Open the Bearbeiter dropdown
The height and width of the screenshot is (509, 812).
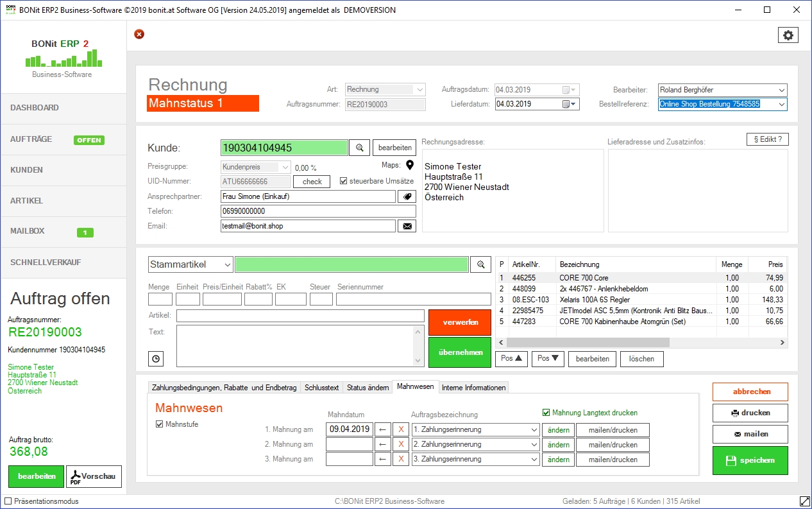[x=781, y=90]
